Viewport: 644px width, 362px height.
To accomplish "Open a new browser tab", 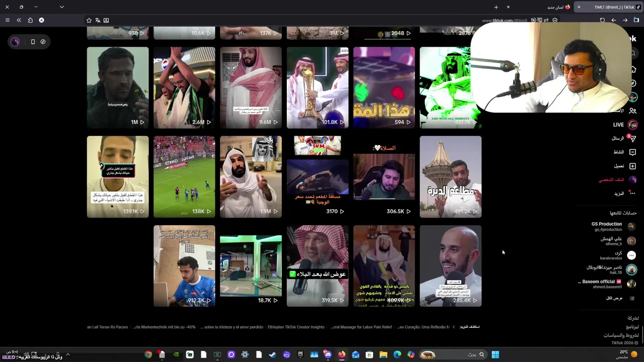I will [x=496, y=7].
